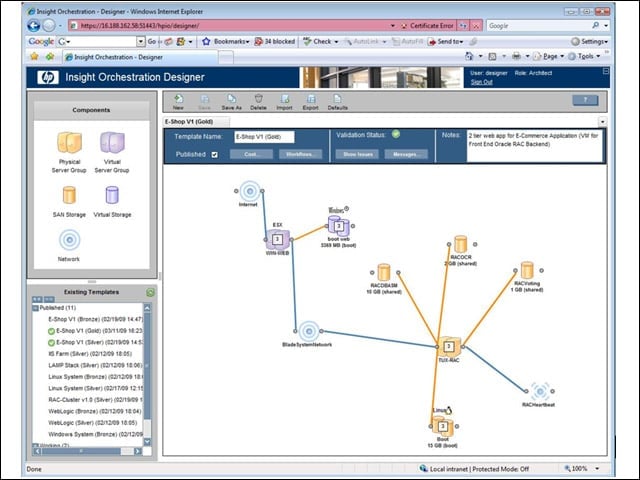The height and width of the screenshot is (480, 640).
Task: Select the Virtual Storage component icon
Action: pyautogui.click(x=112, y=195)
